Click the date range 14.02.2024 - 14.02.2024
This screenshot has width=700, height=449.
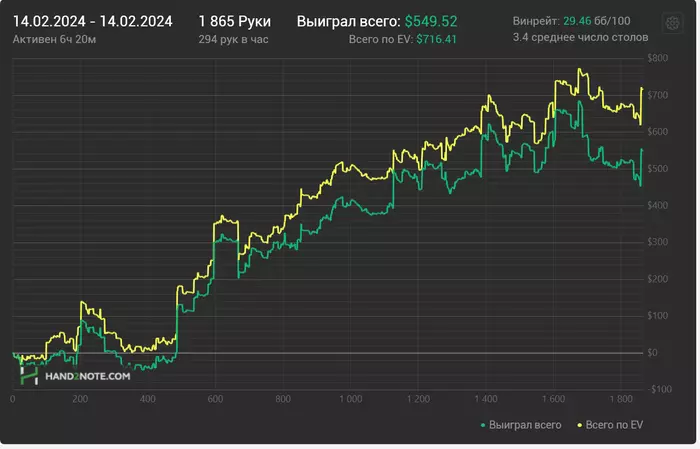(92, 21)
